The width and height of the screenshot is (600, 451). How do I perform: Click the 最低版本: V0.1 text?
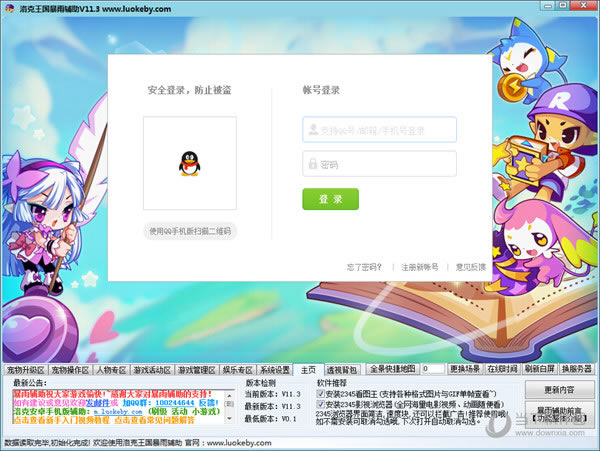[x=271, y=419]
